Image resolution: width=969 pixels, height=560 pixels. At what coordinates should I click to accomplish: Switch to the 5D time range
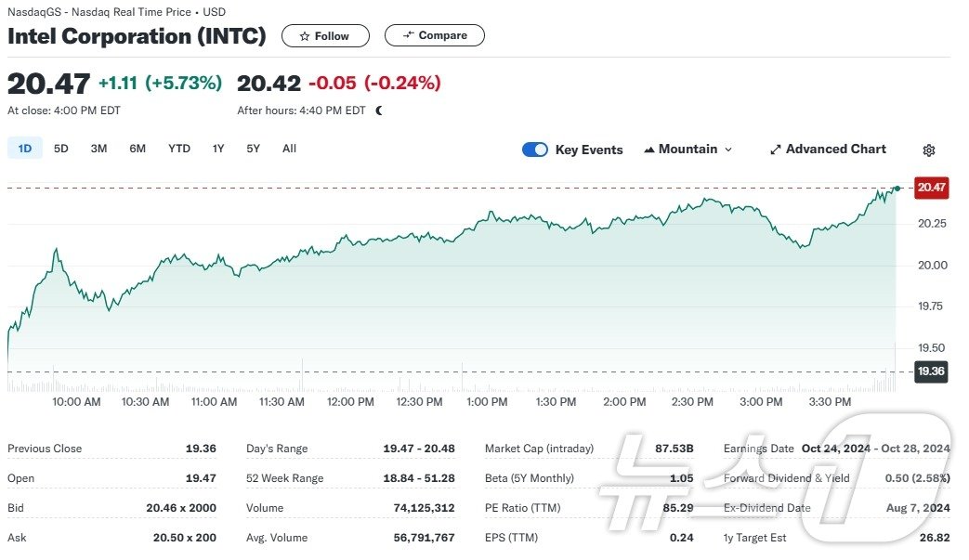click(61, 149)
